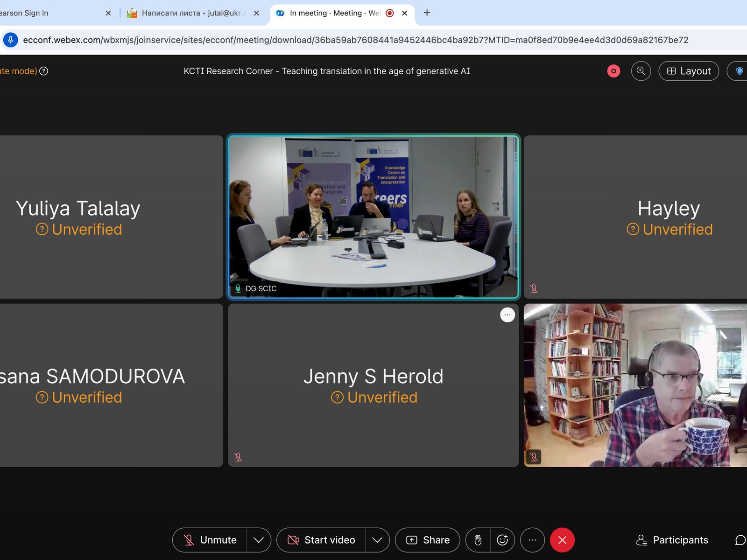Image resolution: width=747 pixels, height=560 pixels.
Task: Click the red leave meeting button
Action: [562, 540]
